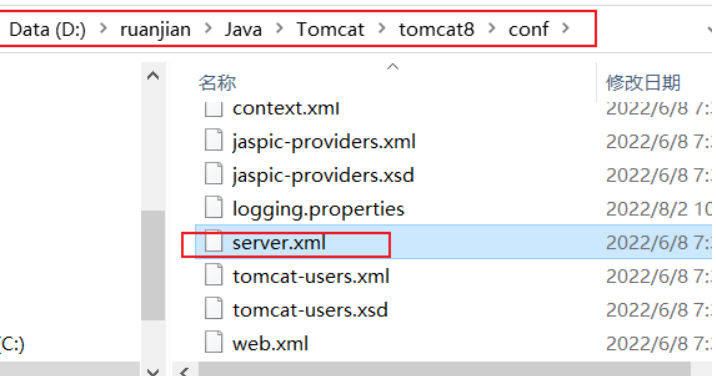Select the file name server.xml
The width and height of the screenshot is (716, 376).
(279, 243)
